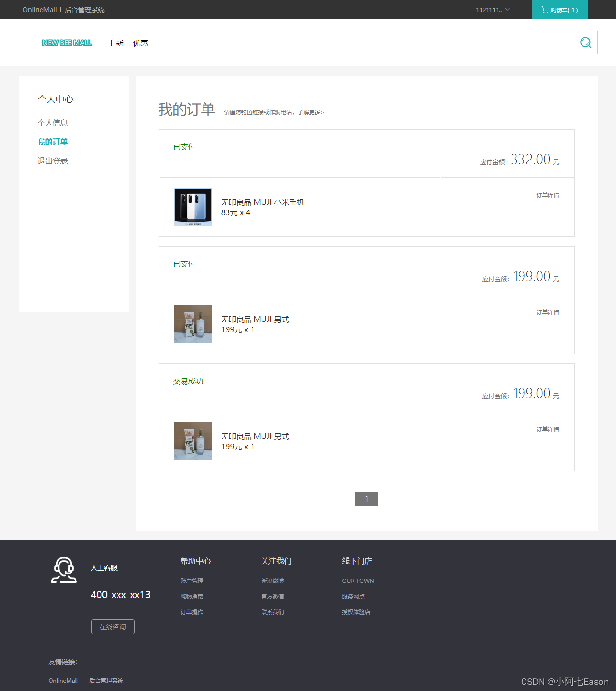
Task: Open 后台管理系统 link in top bar
Action: (85, 10)
